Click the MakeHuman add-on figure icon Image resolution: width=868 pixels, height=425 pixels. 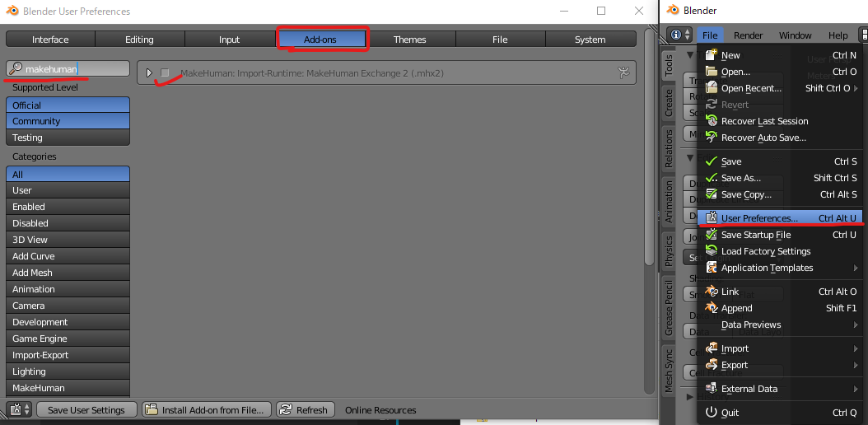point(624,72)
